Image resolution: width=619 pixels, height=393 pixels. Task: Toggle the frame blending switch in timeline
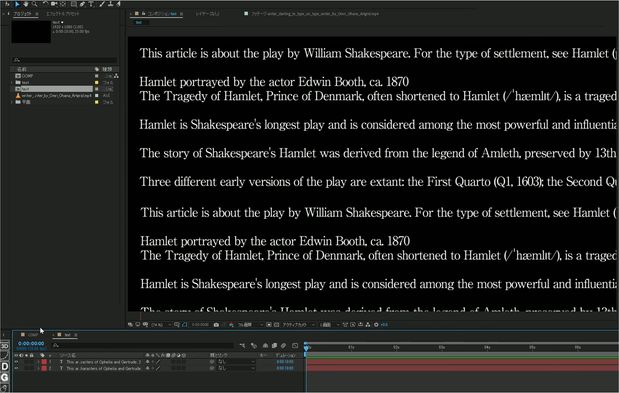(x=274, y=346)
